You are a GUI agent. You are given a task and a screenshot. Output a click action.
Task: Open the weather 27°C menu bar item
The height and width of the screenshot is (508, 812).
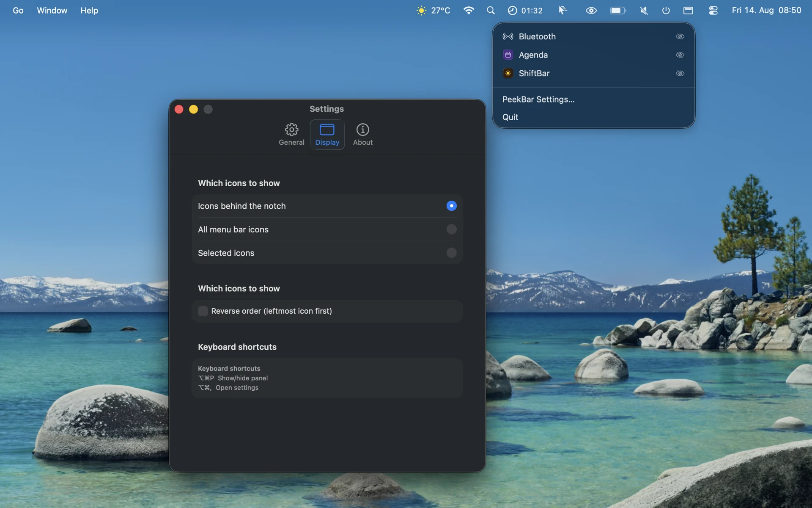pyautogui.click(x=433, y=11)
